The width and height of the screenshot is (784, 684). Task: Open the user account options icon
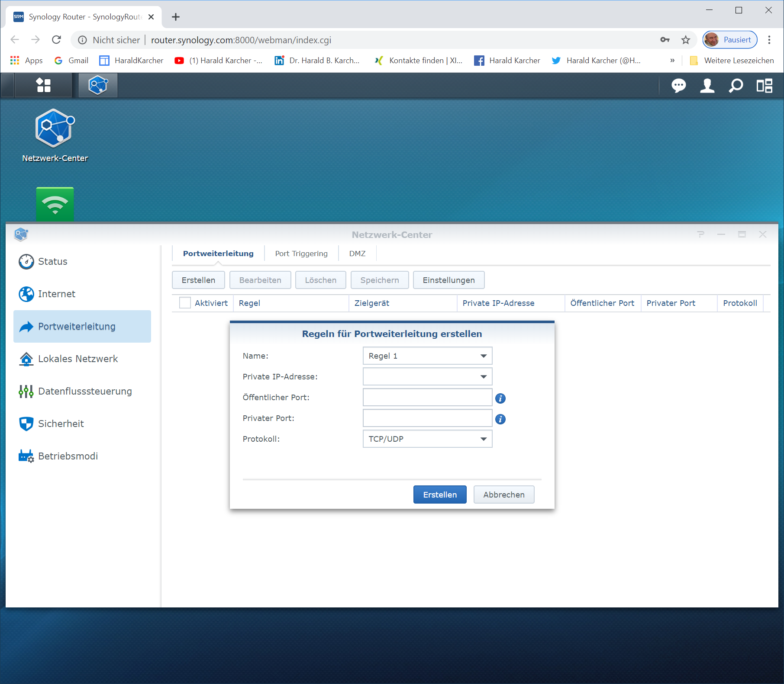pos(707,86)
